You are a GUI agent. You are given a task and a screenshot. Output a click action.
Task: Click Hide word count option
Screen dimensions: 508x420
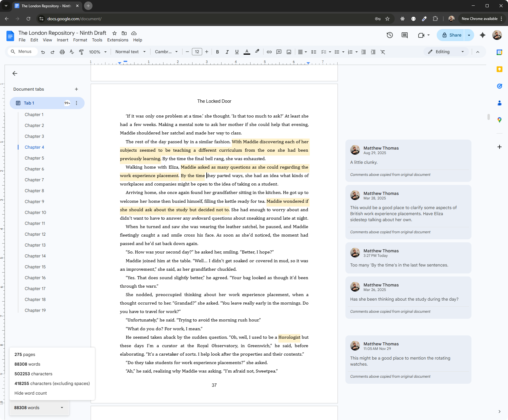pyautogui.click(x=31, y=393)
